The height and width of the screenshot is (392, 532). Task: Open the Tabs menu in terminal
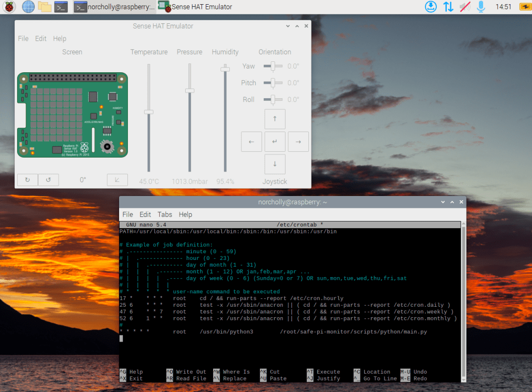[x=165, y=214]
